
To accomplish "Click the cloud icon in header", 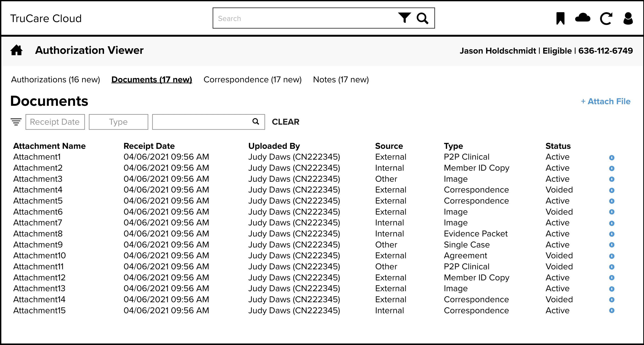I will pos(583,18).
